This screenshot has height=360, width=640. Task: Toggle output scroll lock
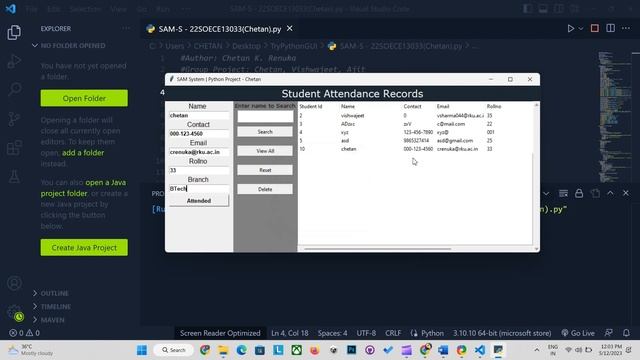(579, 193)
